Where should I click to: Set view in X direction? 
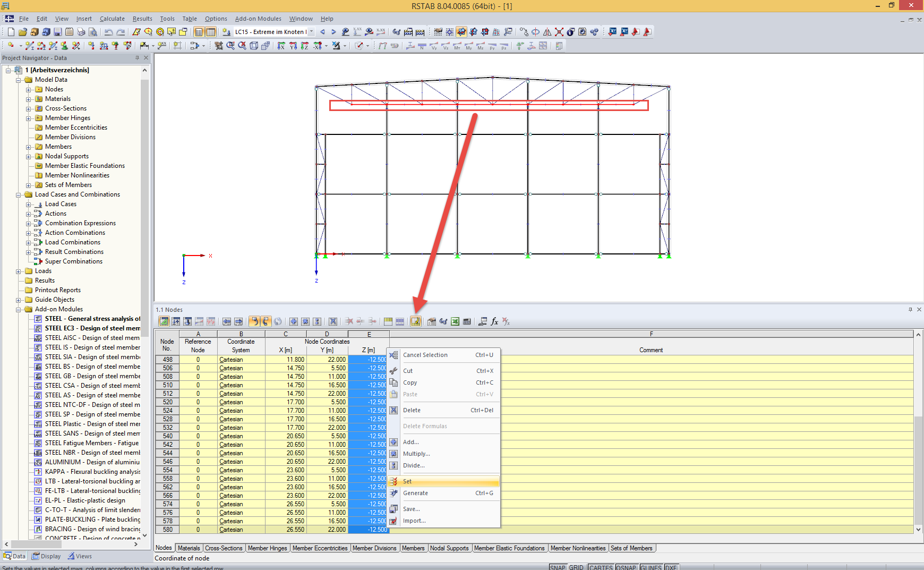coord(281,46)
